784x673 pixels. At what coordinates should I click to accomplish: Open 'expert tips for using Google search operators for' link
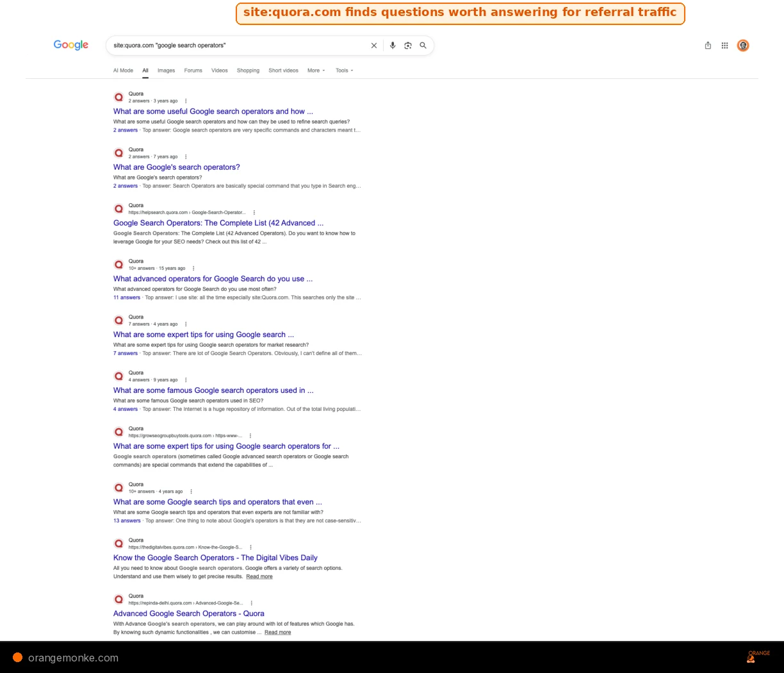point(226,446)
